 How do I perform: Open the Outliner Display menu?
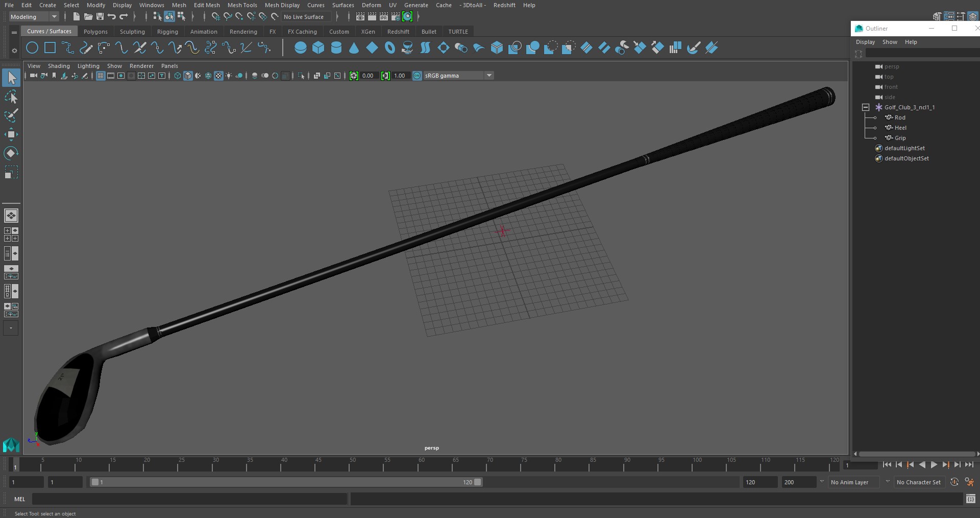click(x=865, y=42)
